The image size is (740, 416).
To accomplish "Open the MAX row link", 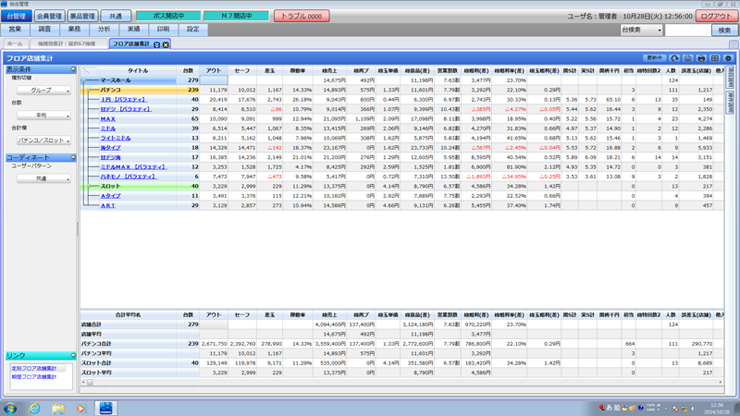I will [108, 119].
